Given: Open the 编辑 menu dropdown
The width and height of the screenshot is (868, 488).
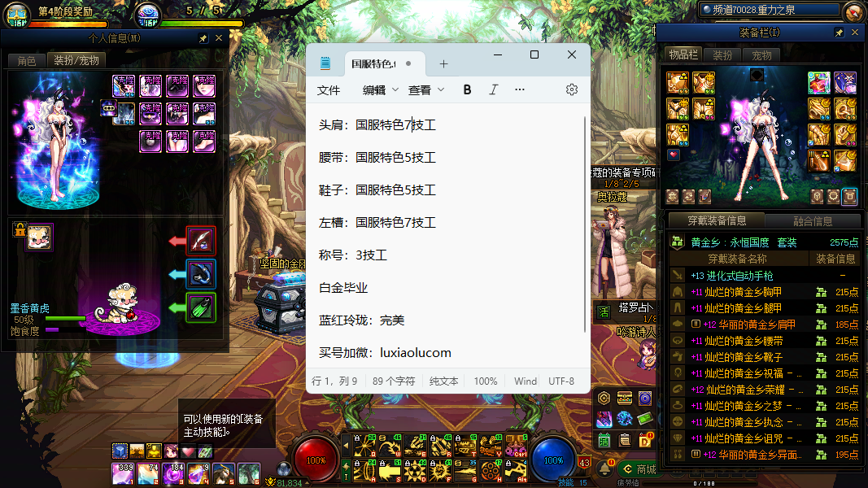Looking at the screenshot, I should [x=380, y=89].
